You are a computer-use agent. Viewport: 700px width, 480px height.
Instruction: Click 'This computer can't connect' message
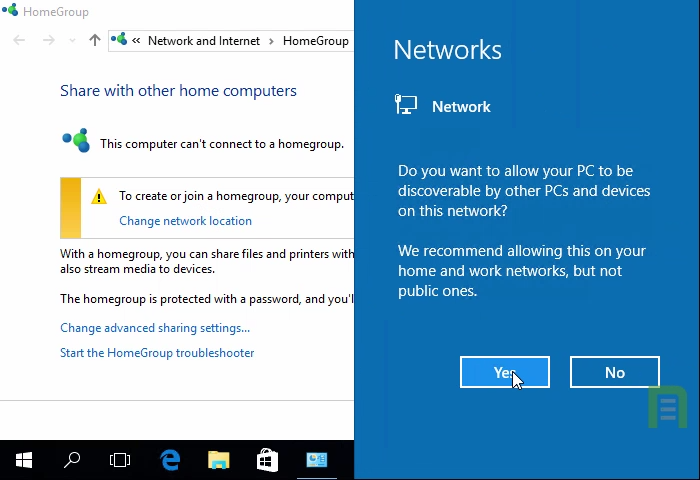222,144
